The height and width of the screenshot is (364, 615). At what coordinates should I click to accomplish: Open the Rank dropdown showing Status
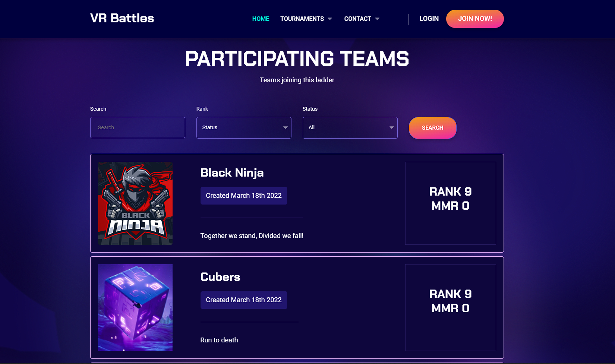click(x=244, y=127)
